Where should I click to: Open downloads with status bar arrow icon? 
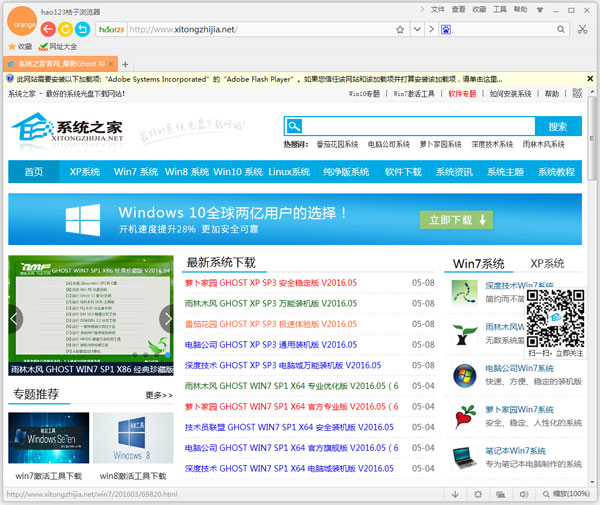455,494
